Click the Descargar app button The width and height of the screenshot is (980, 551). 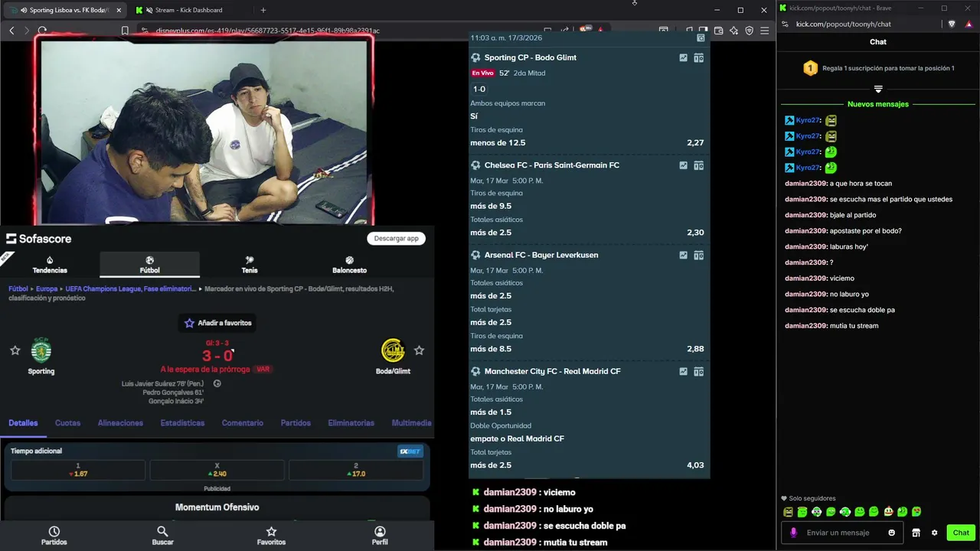396,238
